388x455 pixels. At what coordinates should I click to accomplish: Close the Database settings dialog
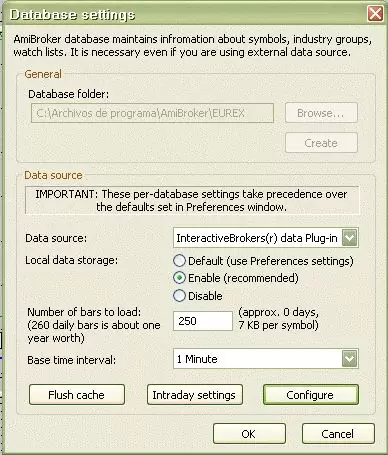(375, 14)
